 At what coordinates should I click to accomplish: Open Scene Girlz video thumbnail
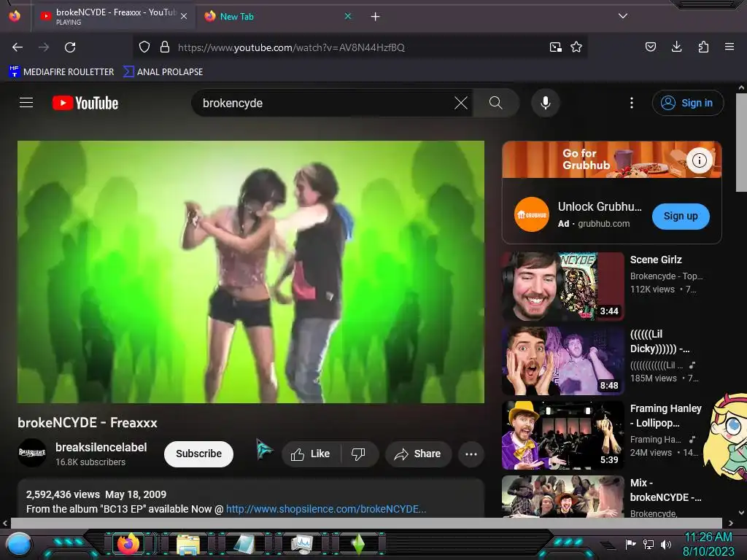point(562,286)
